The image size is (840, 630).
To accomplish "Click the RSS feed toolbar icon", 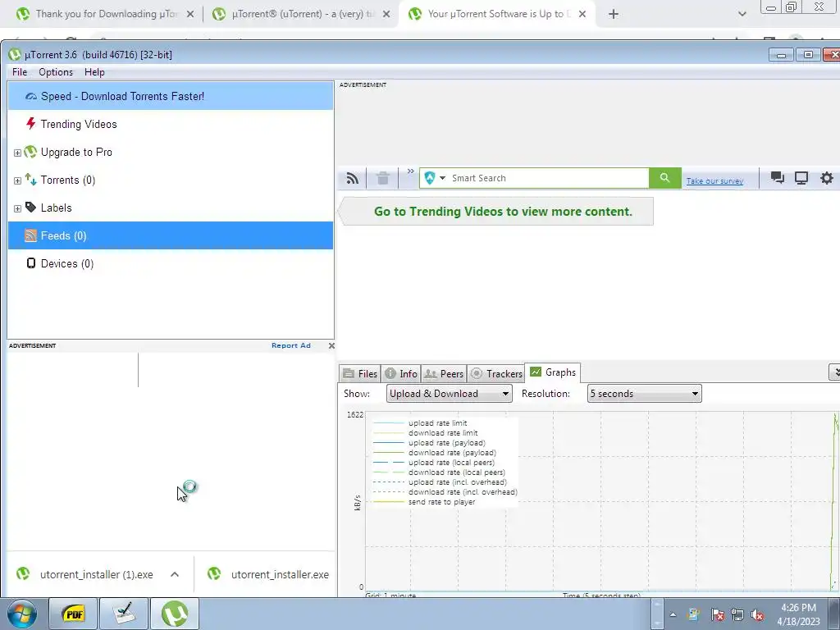I will 352,178.
